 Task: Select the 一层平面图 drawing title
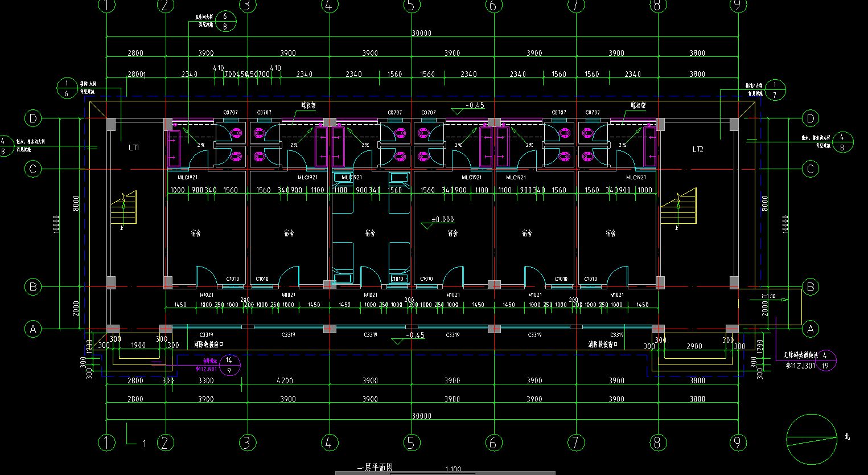coord(375,468)
